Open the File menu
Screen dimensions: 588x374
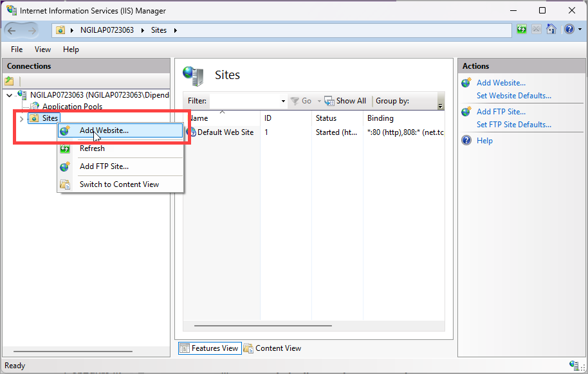17,49
